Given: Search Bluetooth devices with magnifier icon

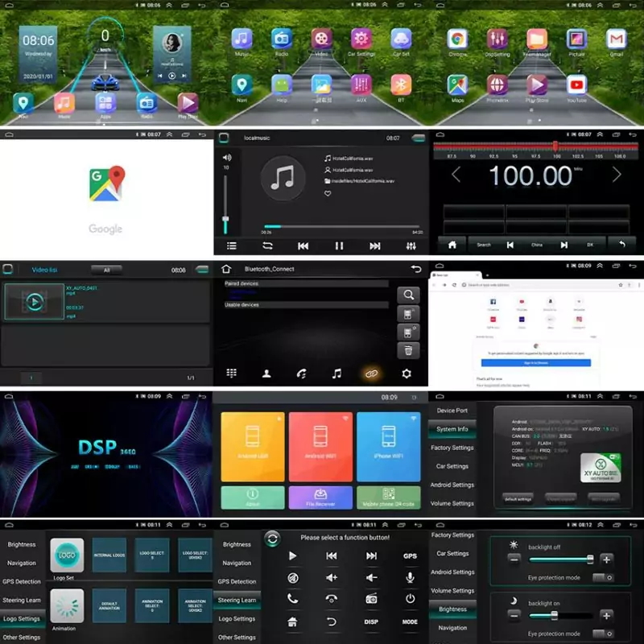Looking at the screenshot, I should [408, 295].
